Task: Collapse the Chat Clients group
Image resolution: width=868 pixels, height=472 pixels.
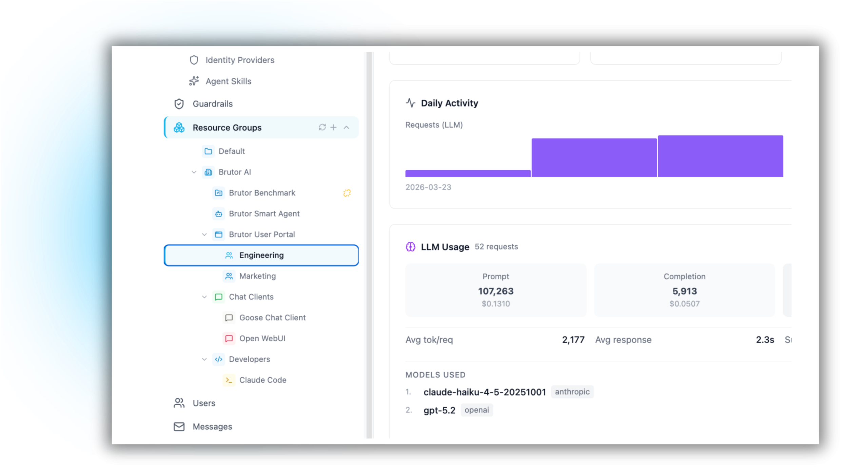Action: pos(204,297)
